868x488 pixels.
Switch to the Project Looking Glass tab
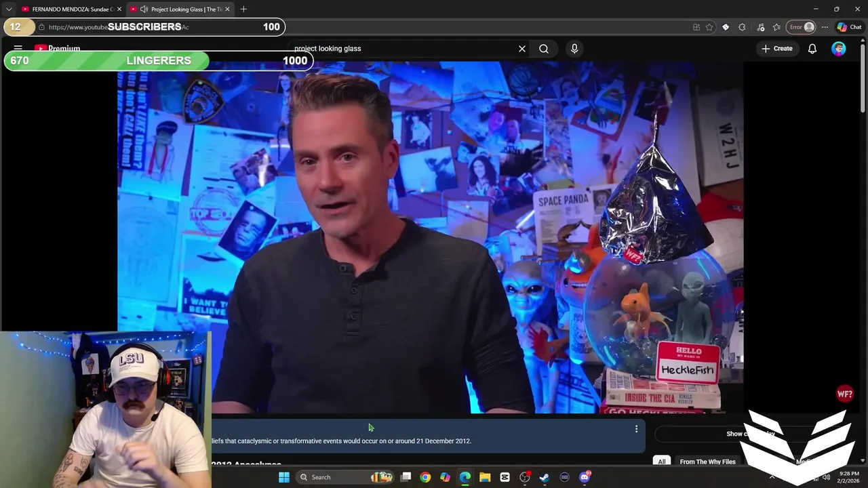click(x=180, y=9)
